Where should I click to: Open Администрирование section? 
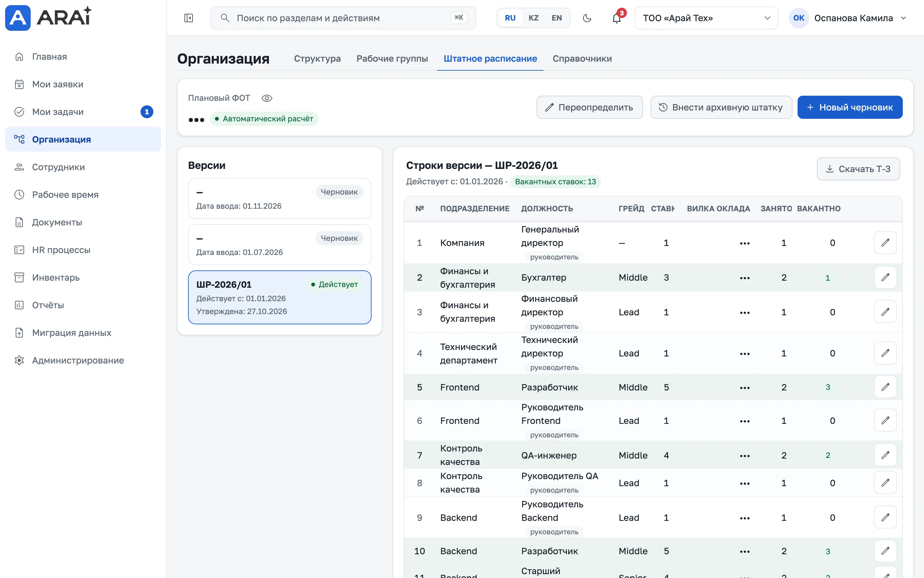83,360
